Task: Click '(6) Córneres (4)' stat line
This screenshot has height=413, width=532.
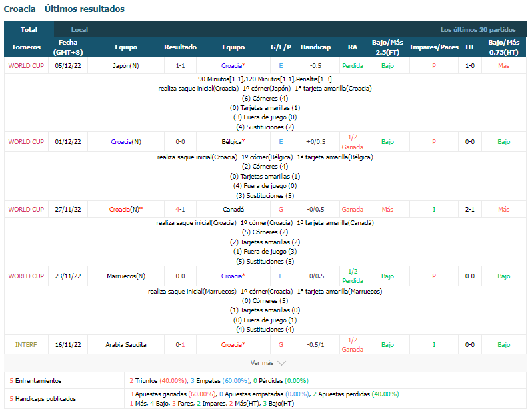Action: [x=265, y=98]
